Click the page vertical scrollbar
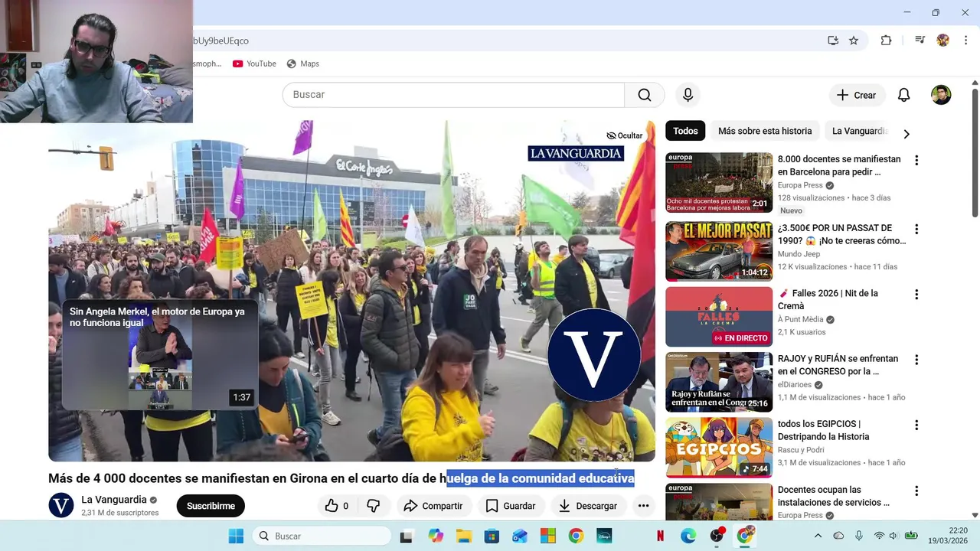The height and width of the screenshot is (551, 980). (x=975, y=153)
